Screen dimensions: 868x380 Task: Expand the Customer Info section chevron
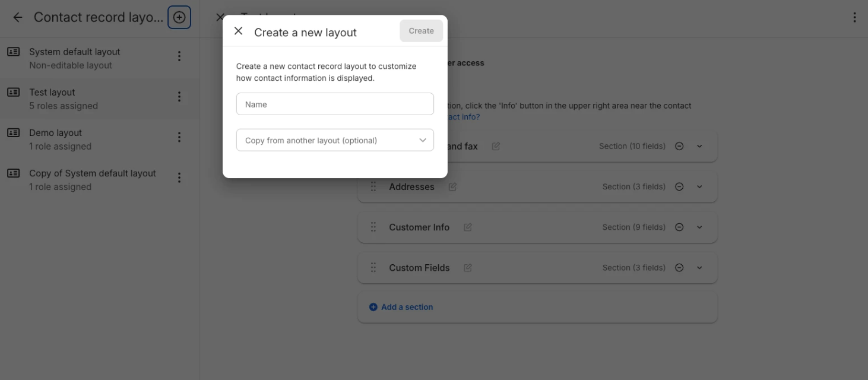699,227
